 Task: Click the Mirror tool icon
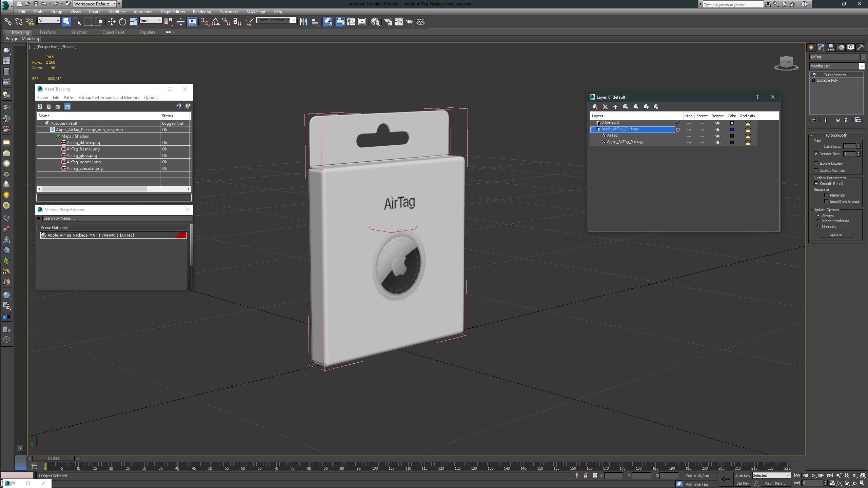303,22
